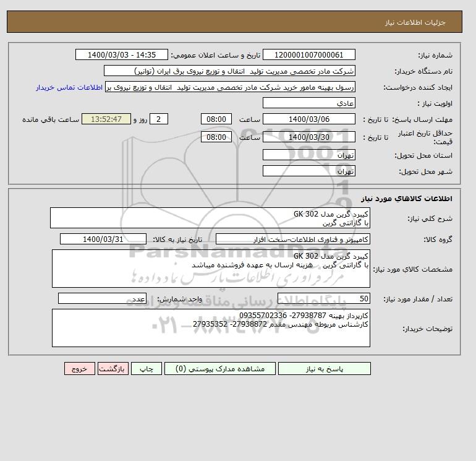Click the price validity date 1400/03/30

(308, 137)
